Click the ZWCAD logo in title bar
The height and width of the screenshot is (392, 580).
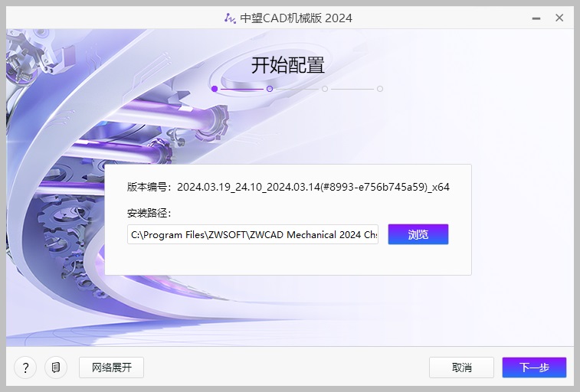pos(230,18)
